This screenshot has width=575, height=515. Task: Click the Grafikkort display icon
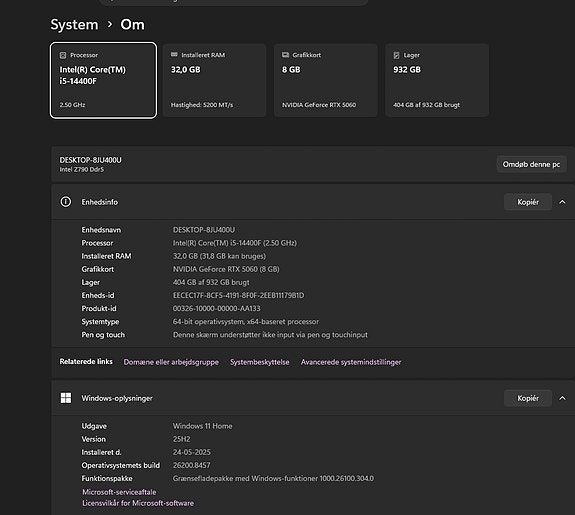coord(285,55)
